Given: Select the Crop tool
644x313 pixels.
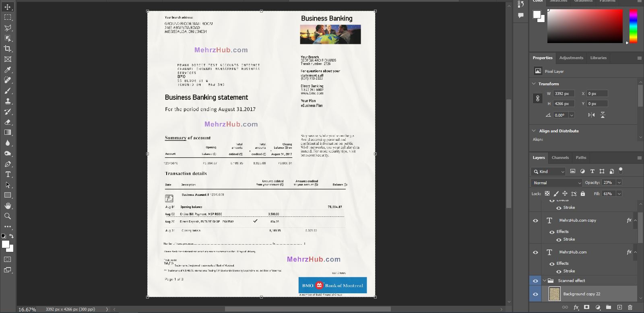Looking at the screenshot, I should point(8,49).
